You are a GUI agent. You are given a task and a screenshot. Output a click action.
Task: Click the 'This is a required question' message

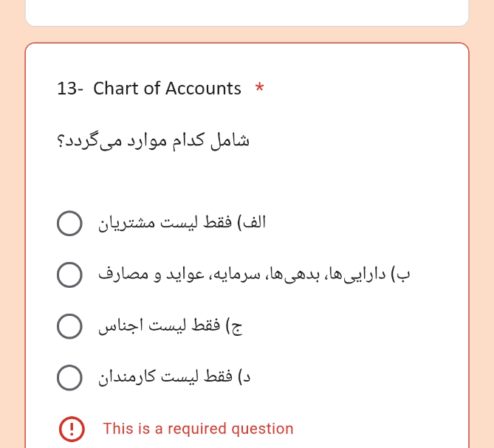tap(198, 429)
